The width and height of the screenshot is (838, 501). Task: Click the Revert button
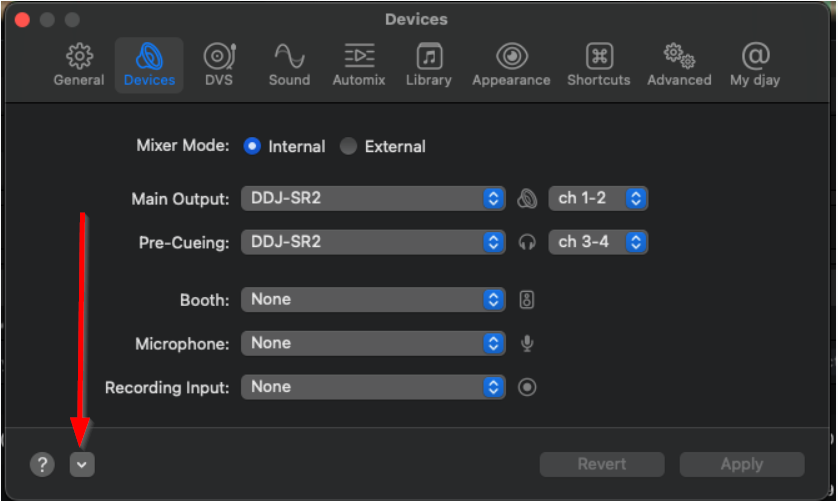click(602, 464)
